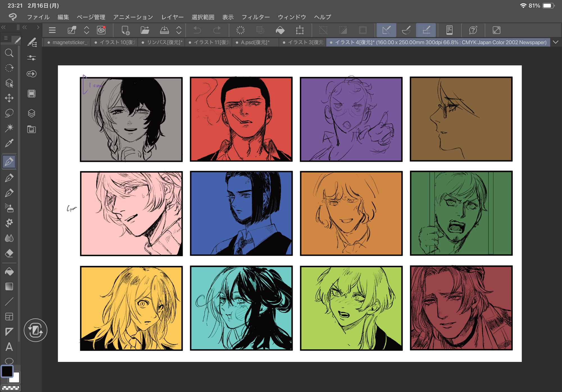Select the Move layer tool
The height and width of the screenshot is (392, 562).
tap(9, 98)
